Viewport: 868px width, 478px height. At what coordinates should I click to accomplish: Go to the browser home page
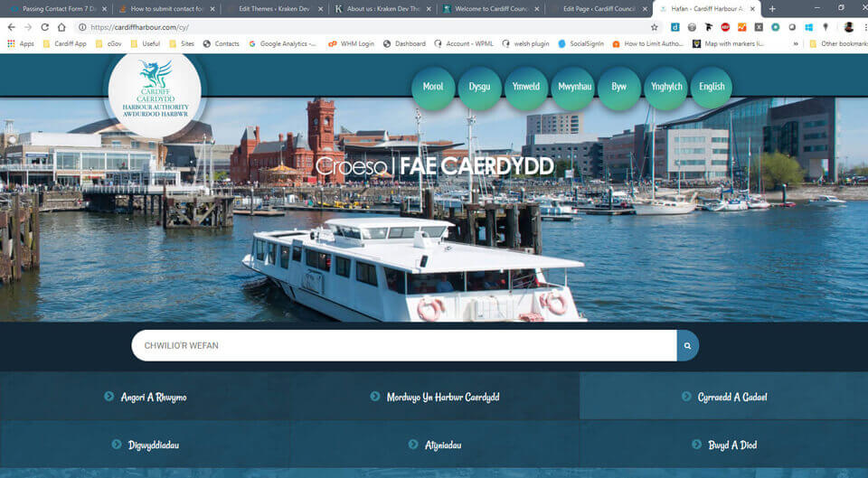61,27
